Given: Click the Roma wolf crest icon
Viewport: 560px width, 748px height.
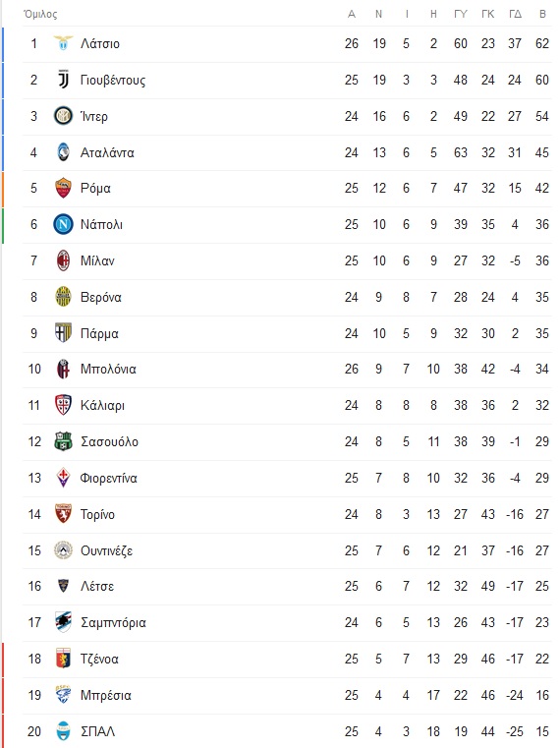Looking at the screenshot, I should (63, 188).
